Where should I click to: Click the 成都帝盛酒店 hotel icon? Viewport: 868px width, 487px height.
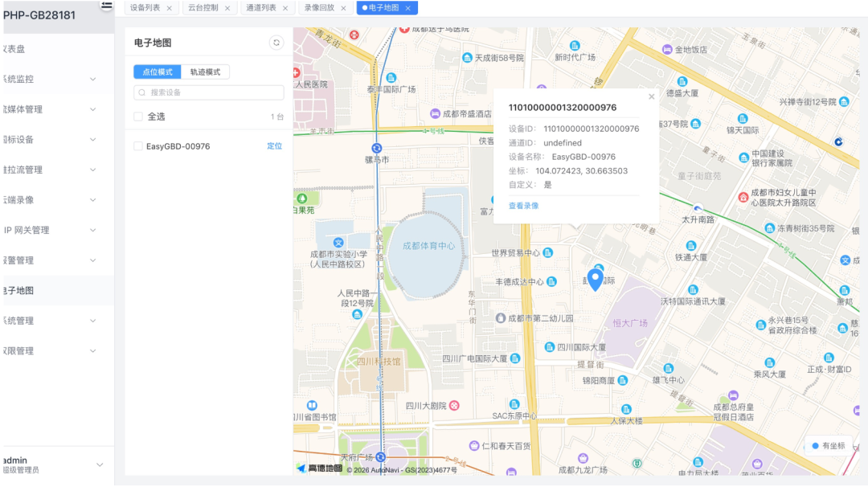click(435, 113)
